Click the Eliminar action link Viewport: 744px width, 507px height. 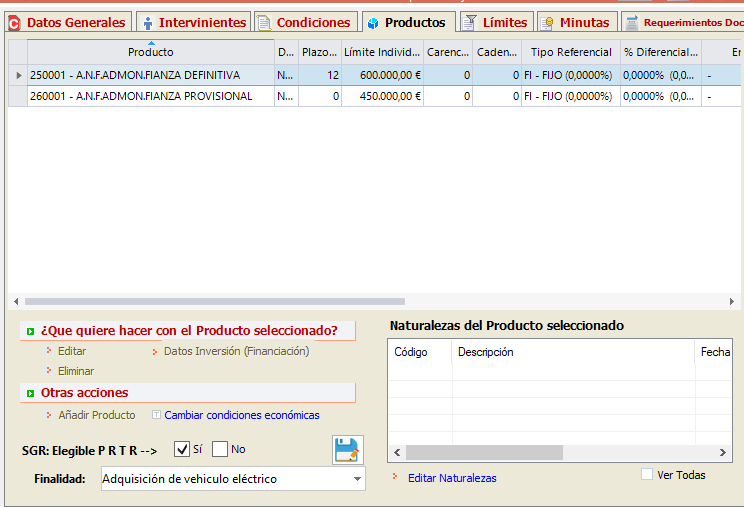[76, 371]
